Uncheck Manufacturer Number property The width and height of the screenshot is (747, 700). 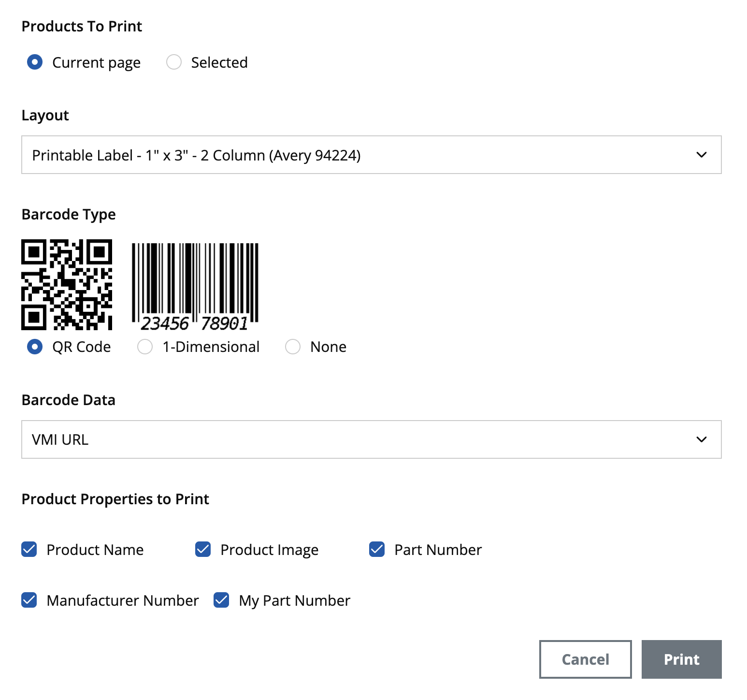coord(29,600)
